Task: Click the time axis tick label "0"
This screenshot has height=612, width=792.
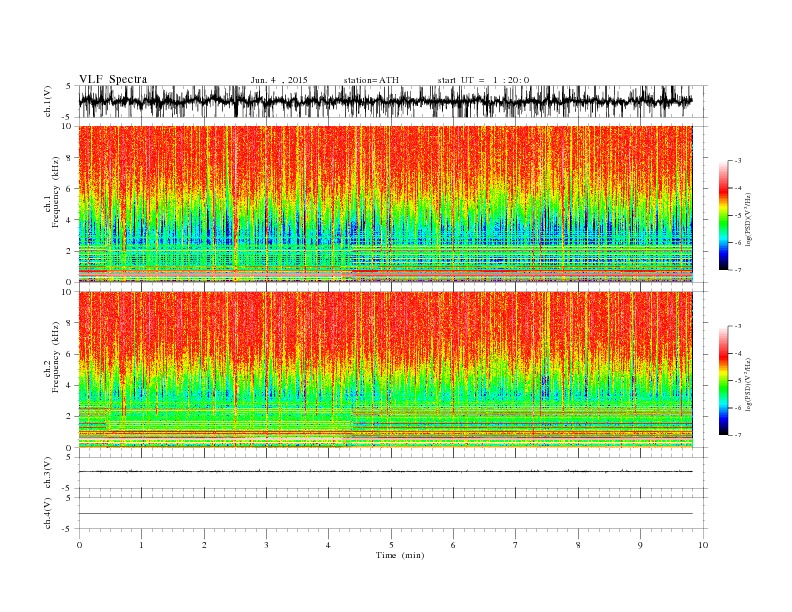Action: (x=79, y=545)
